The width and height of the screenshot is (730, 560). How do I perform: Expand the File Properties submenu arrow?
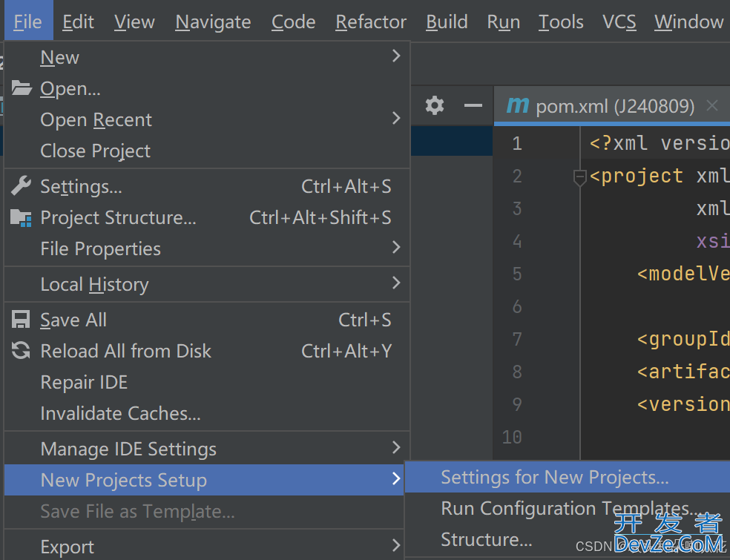point(396,247)
